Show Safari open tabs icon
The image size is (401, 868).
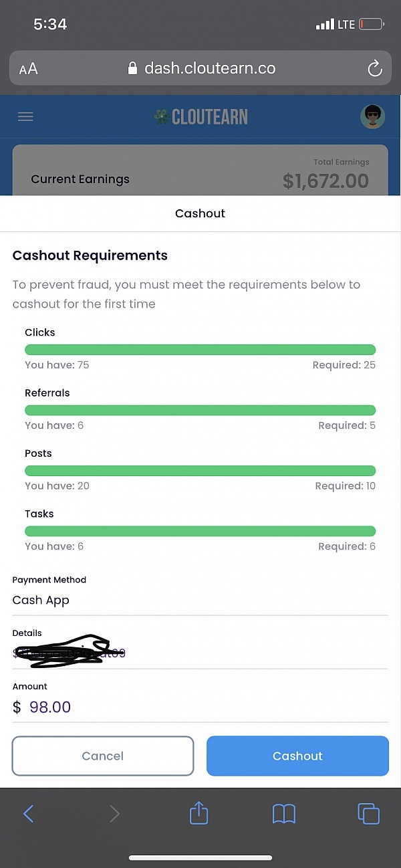point(369,813)
